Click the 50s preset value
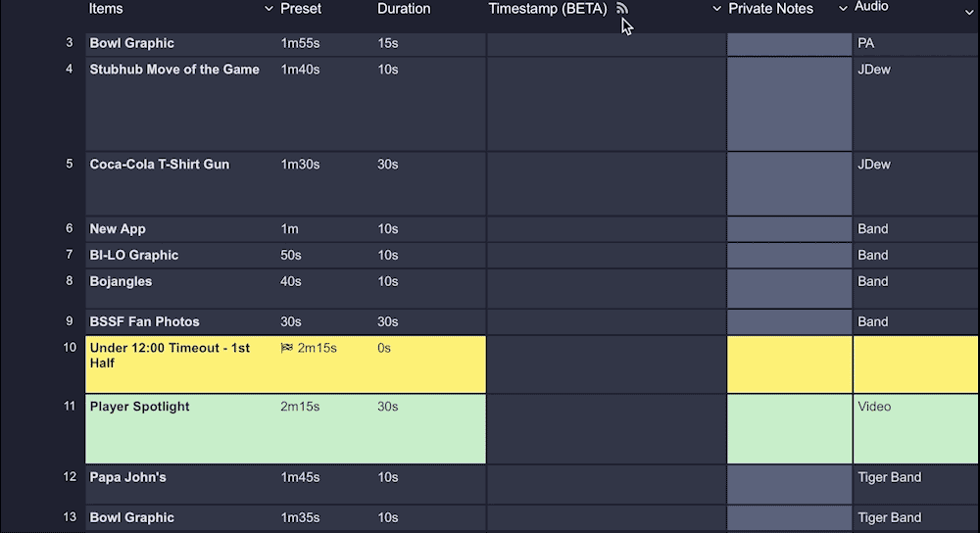The image size is (980, 533). click(x=291, y=255)
